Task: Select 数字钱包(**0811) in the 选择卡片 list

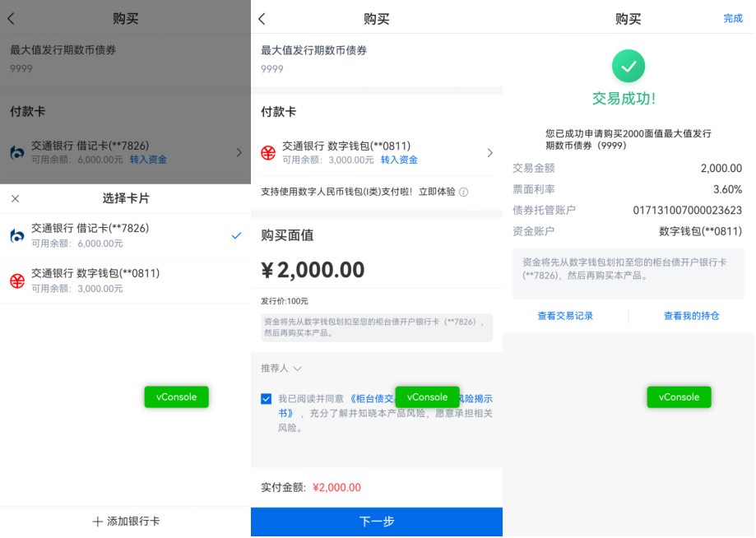Action: (x=95, y=273)
